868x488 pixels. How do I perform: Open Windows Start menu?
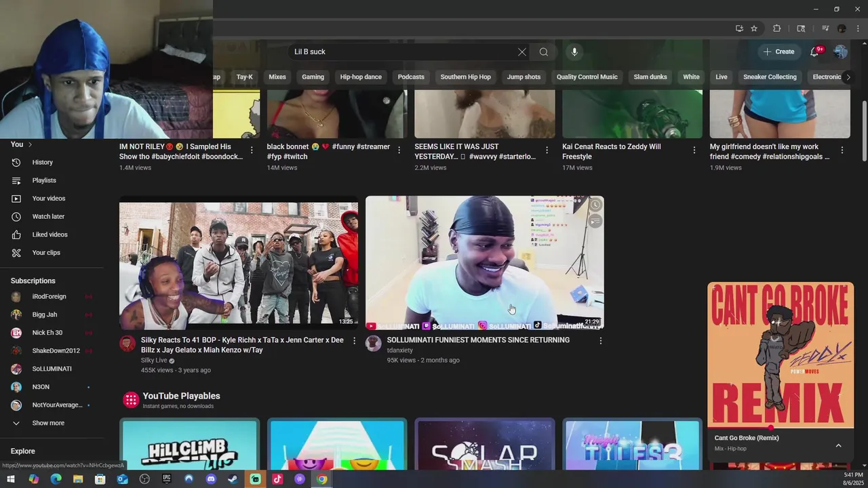pos(11,479)
